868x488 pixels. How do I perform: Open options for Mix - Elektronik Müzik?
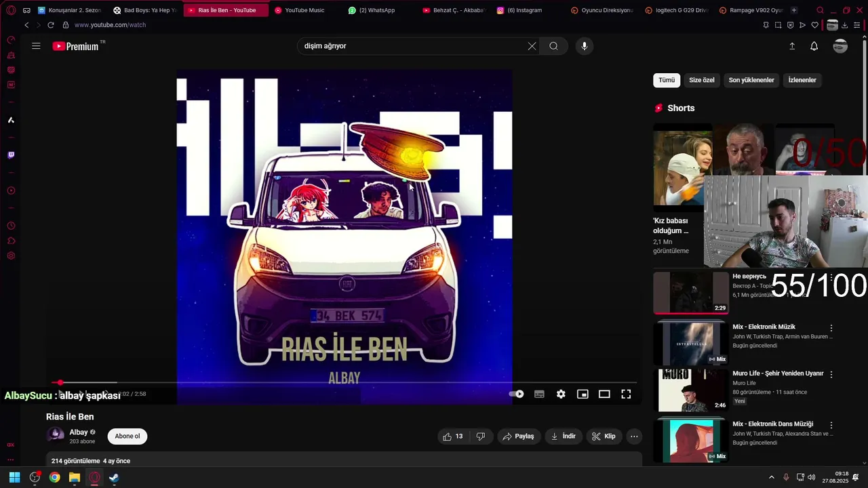[x=831, y=328]
